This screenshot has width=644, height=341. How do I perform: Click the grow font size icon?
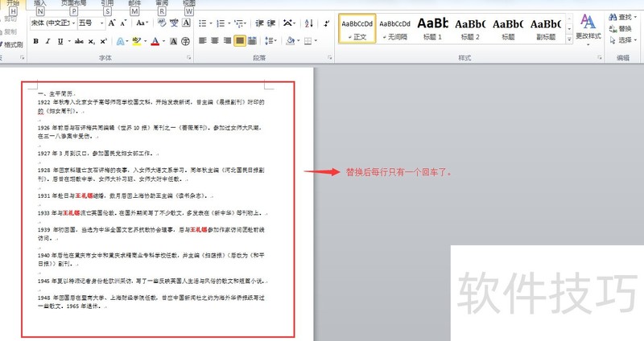pyautogui.click(x=112, y=23)
